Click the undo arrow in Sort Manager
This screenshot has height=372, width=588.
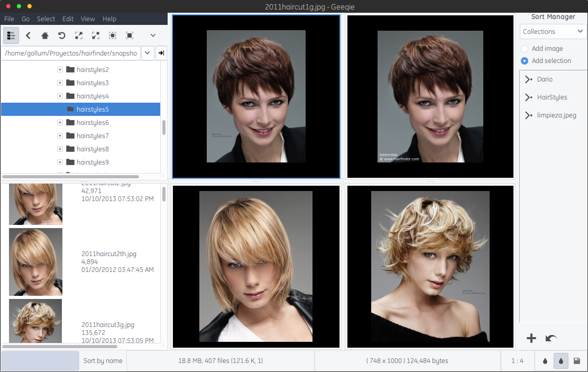[551, 338]
